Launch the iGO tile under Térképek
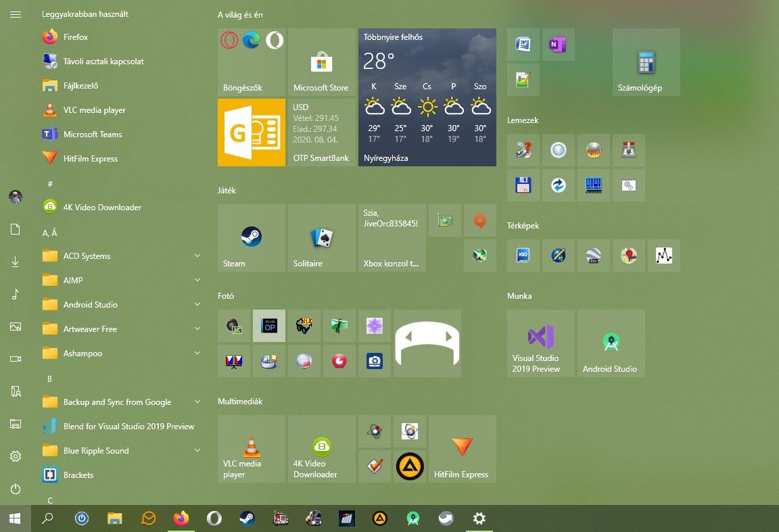This screenshot has width=779, height=532. tap(523, 256)
